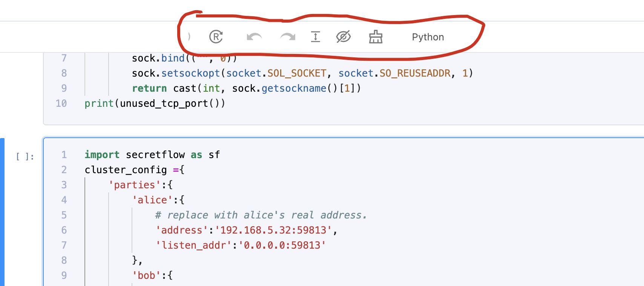Place cursor on 'import secretflow as sf' line
This screenshot has width=644, height=286.
point(152,155)
